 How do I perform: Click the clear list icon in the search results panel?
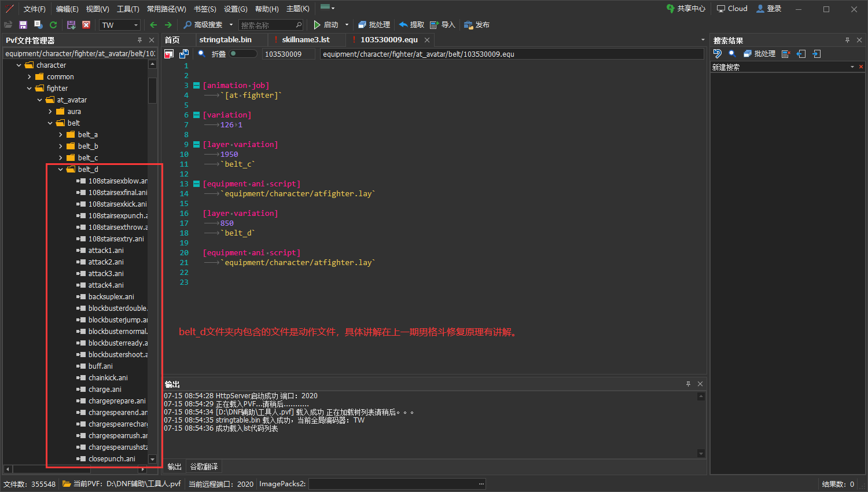pos(786,54)
